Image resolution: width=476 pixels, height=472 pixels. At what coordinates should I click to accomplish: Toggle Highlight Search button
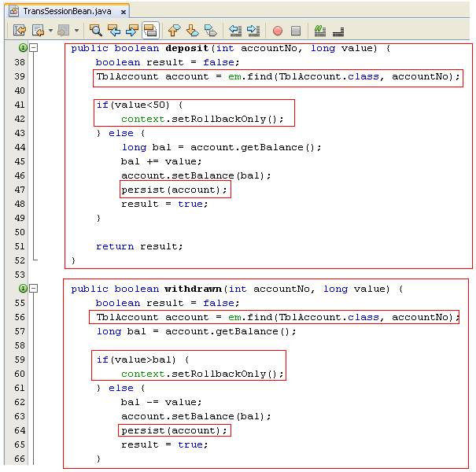[150, 31]
